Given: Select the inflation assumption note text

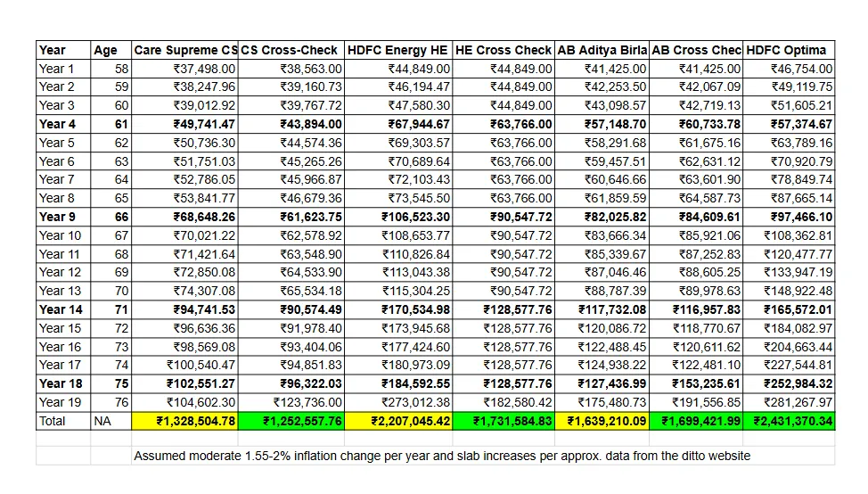Looking at the screenshot, I should 442,456.
